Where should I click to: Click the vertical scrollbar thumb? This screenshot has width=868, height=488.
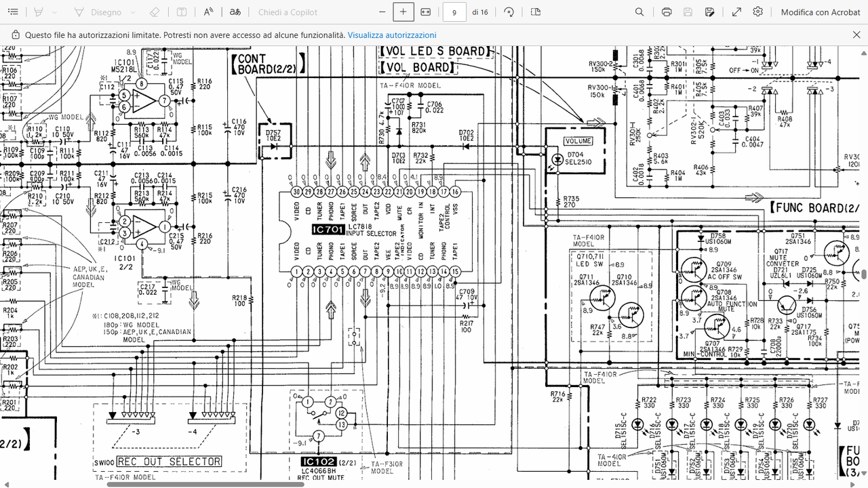pos(864,274)
